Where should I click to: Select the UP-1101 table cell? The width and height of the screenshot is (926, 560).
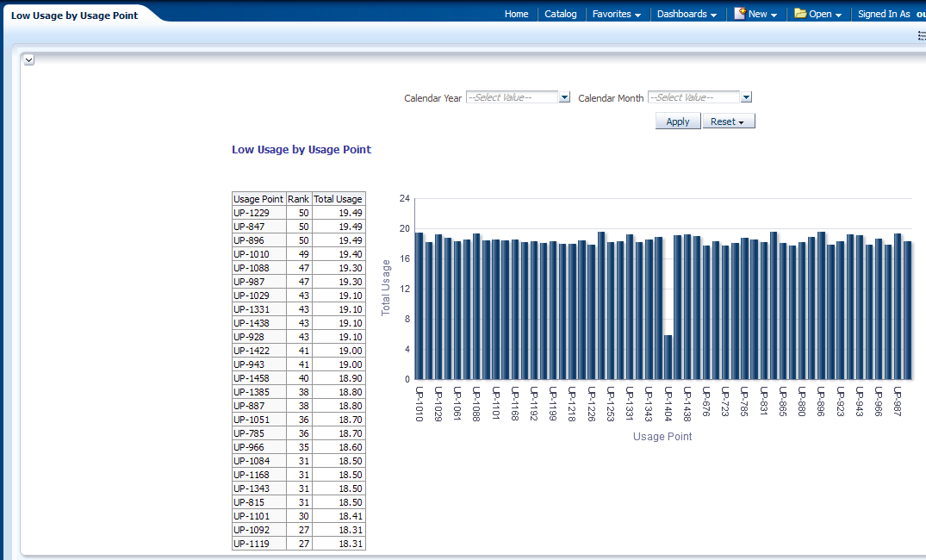pos(258,516)
